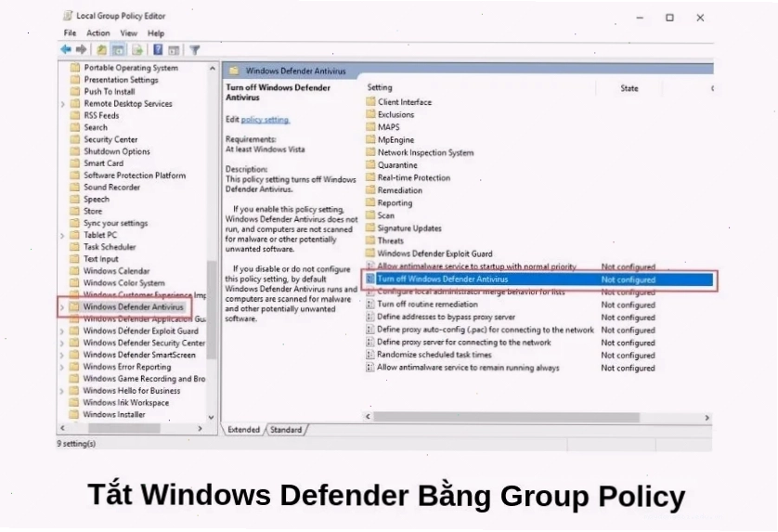Click the Scan folder icon
This screenshot has height=532, width=778.
click(x=370, y=215)
